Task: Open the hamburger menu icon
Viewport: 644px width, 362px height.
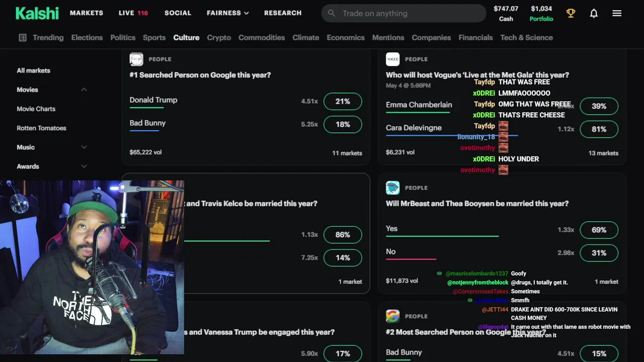Action: click(x=617, y=14)
